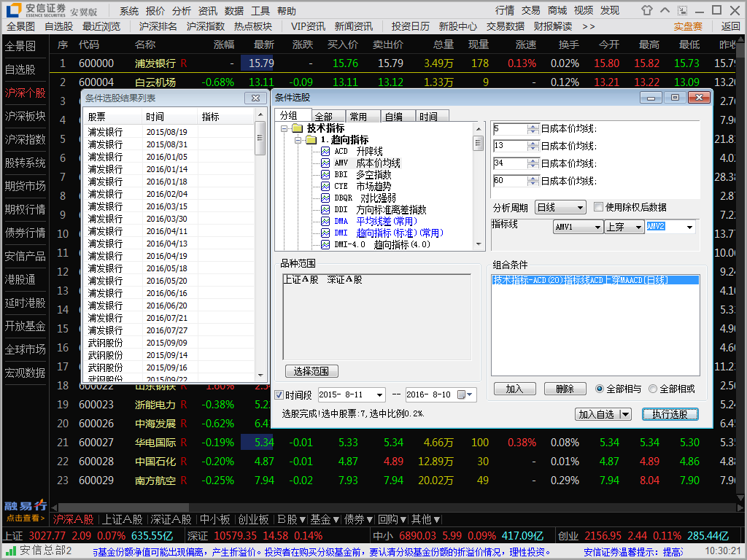This screenshot has width=747, height=560.
Task: Select the DDI indicator icon
Action: (325, 209)
